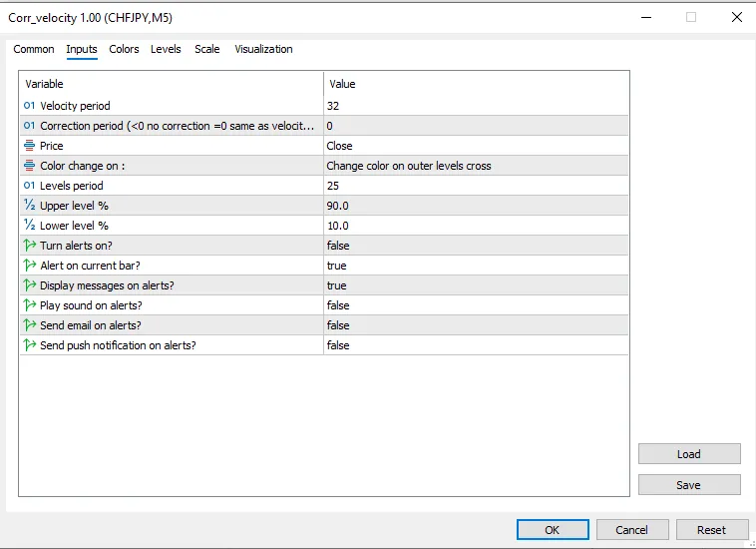Click the integer icon beside Levels period
The height and width of the screenshot is (549, 756).
29,186
